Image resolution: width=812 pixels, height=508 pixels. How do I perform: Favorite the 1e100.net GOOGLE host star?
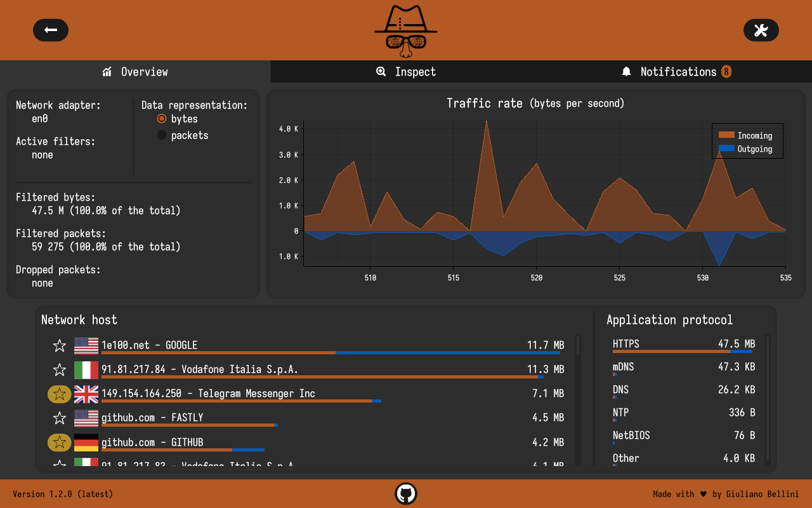[60, 345]
